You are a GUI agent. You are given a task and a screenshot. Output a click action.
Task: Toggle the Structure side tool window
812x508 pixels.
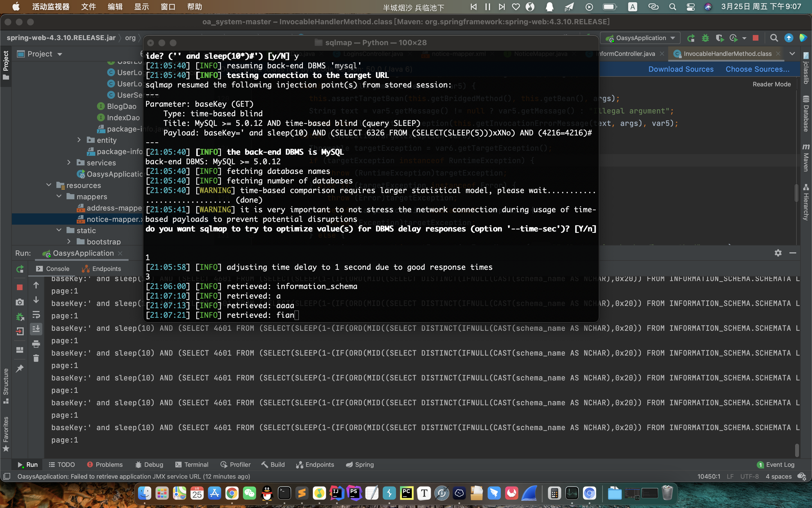(x=6, y=386)
